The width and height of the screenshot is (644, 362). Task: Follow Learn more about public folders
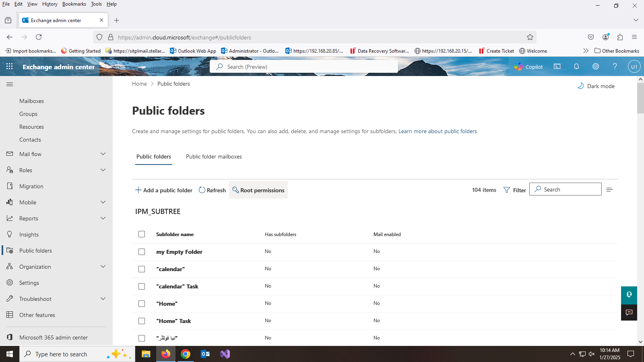coord(438,132)
